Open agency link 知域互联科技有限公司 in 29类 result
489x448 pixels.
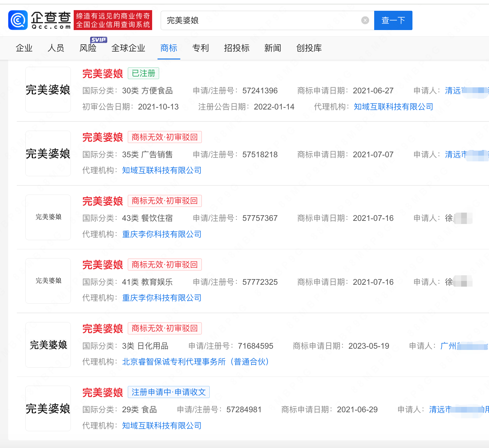[162, 426]
